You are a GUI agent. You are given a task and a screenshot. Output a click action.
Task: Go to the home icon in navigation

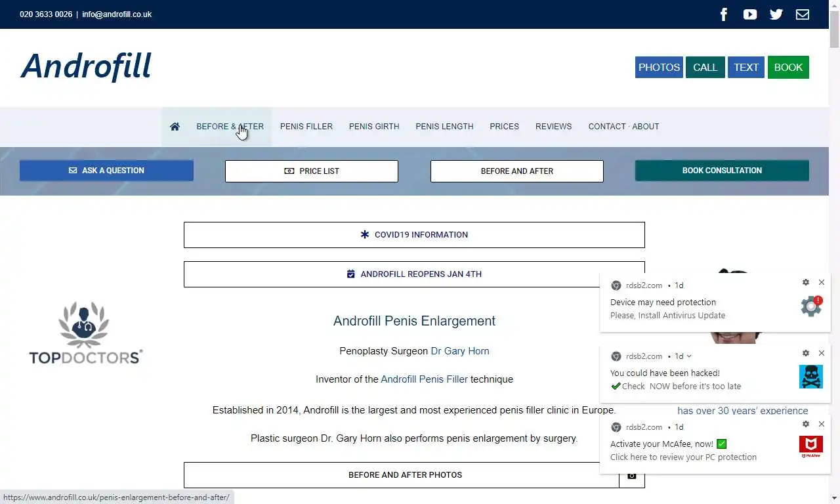(175, 127)
